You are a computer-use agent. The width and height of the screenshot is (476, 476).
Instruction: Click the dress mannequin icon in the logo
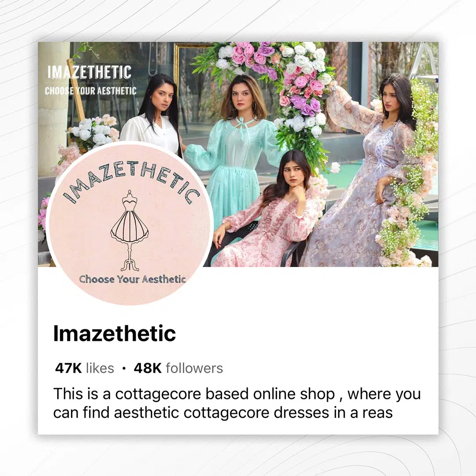[x=130, y=231]
